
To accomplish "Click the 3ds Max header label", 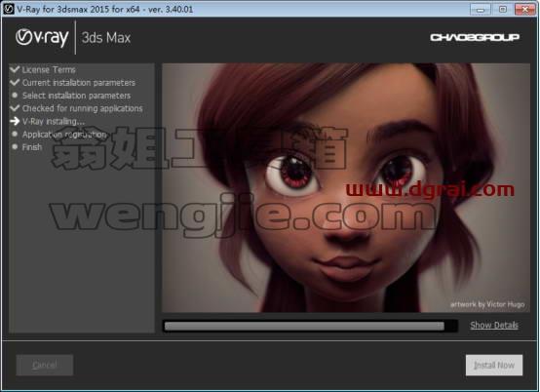I will point(106,38).
